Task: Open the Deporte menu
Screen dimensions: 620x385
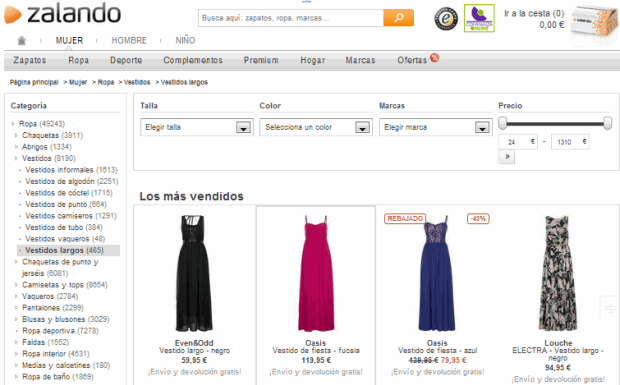Action: [x=126, y=60]
